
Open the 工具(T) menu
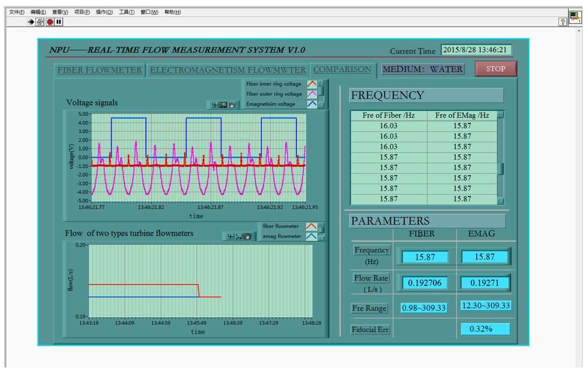pyautogui.click(x=126, y=12)
